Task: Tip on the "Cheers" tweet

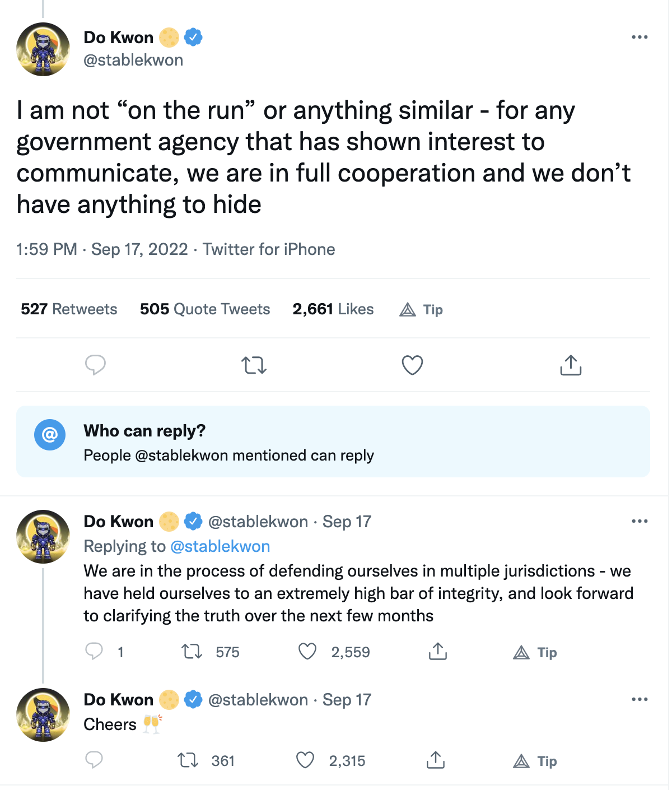Action: 535,761
